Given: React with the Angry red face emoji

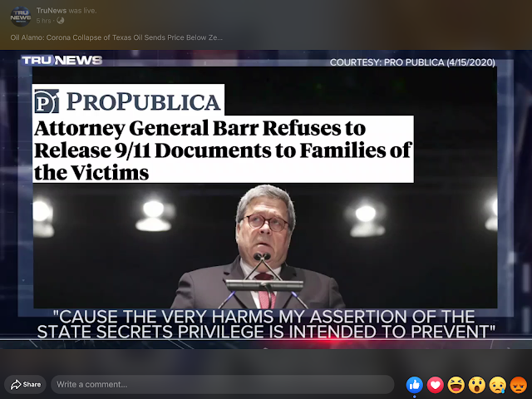Looking at the screenshot, I should (x=519, y=385).
